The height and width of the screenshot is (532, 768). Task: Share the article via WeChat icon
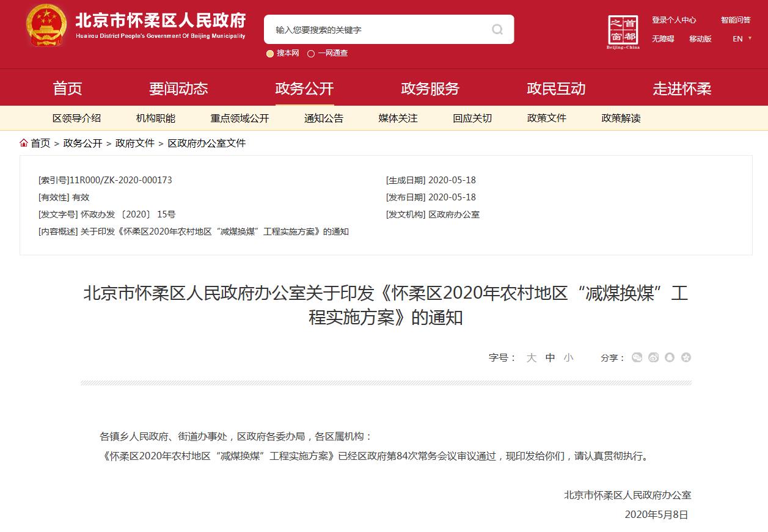pos(637,357)
